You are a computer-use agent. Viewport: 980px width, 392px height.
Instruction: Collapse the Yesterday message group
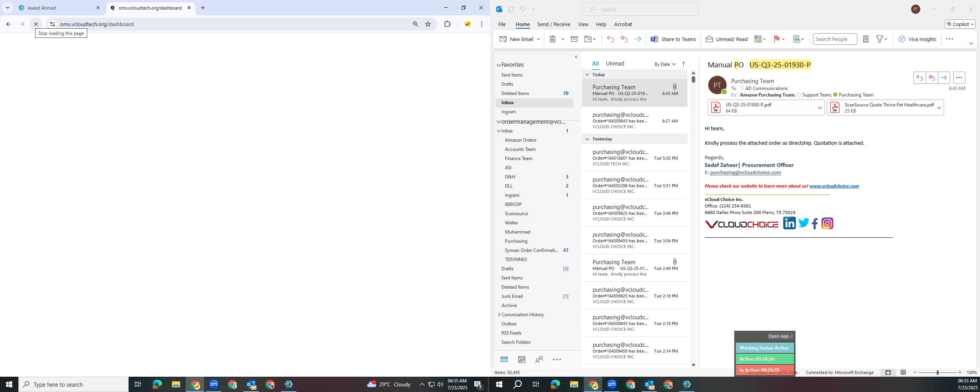(587, 139)
